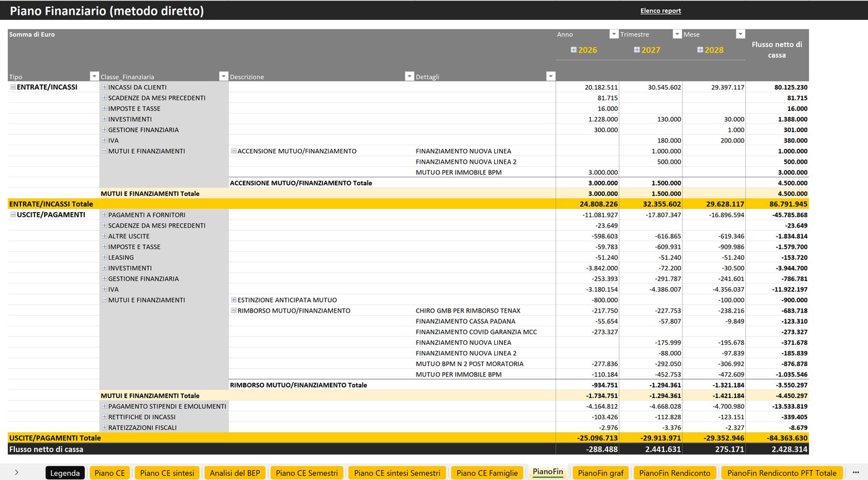Switch to PianoFin Rendiconto tab
The image size is (868, 480).
(675, 473)
